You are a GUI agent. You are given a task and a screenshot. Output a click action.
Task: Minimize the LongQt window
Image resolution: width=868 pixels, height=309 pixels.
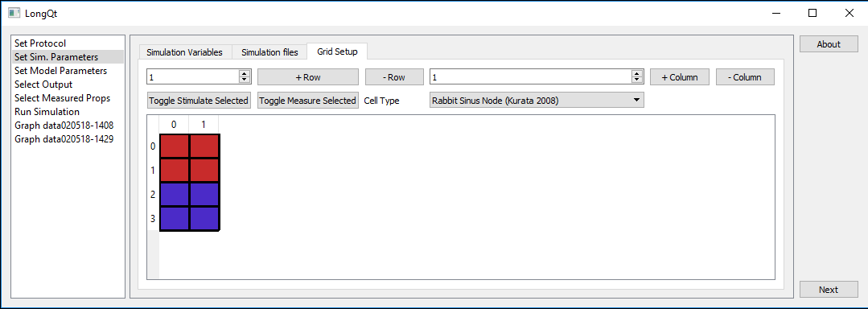point(775,14)
